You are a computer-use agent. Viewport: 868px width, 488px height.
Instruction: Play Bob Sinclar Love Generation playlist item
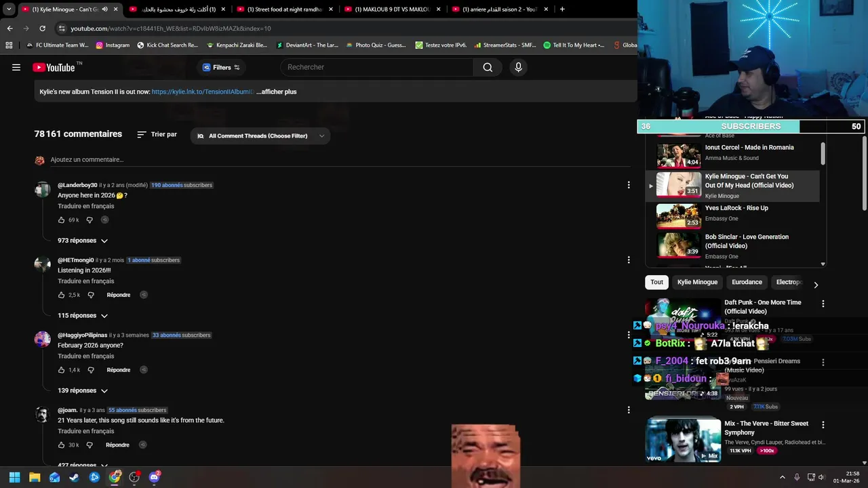(x=732, y=245)
